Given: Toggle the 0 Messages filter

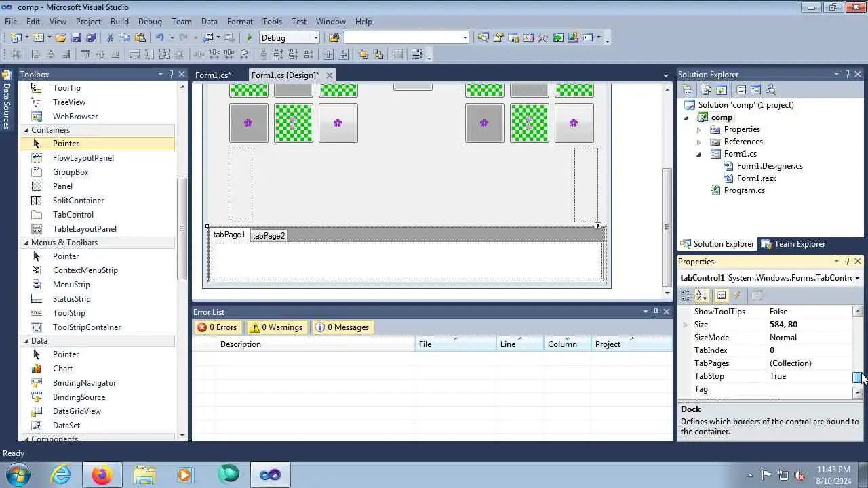Looking at the screenshot, I should pyautogui.click(x=342, y=327).
